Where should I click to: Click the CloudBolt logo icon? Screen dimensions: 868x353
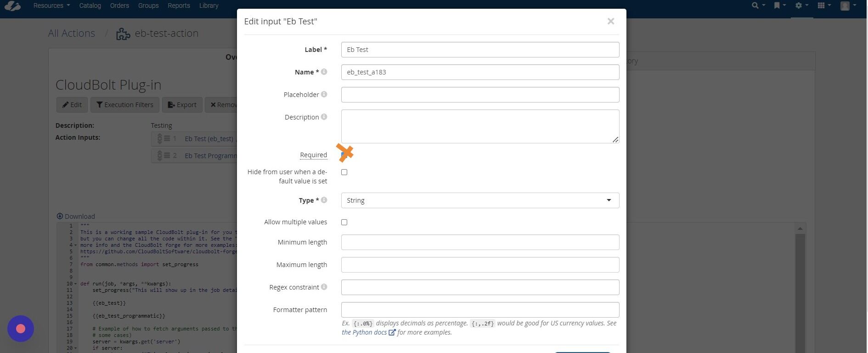click(13, 6)
